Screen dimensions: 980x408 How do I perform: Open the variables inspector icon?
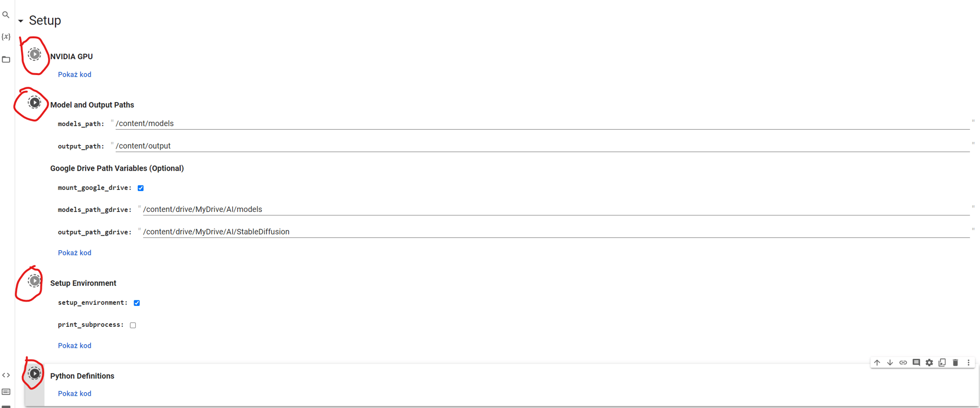tap(6, 37)
